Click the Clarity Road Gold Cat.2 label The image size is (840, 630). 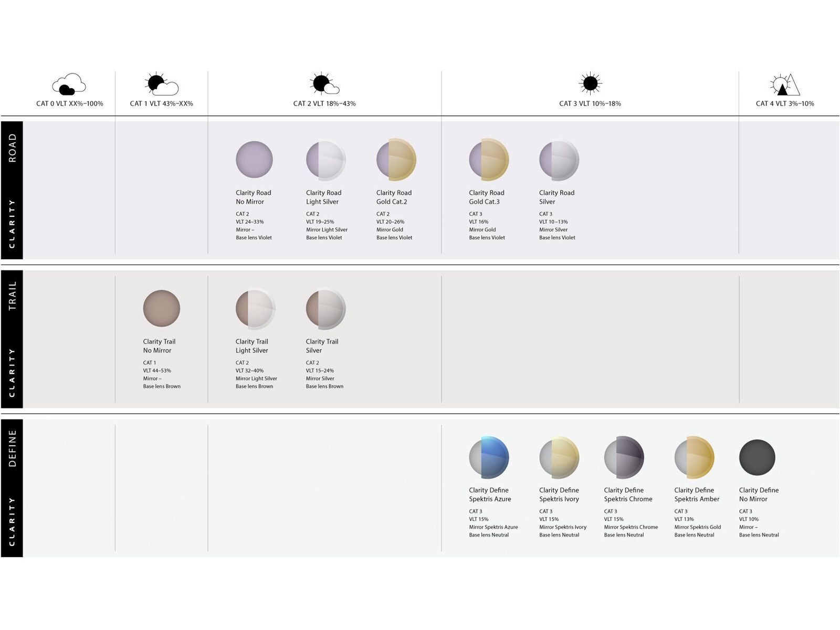click(x=393, y=196)
